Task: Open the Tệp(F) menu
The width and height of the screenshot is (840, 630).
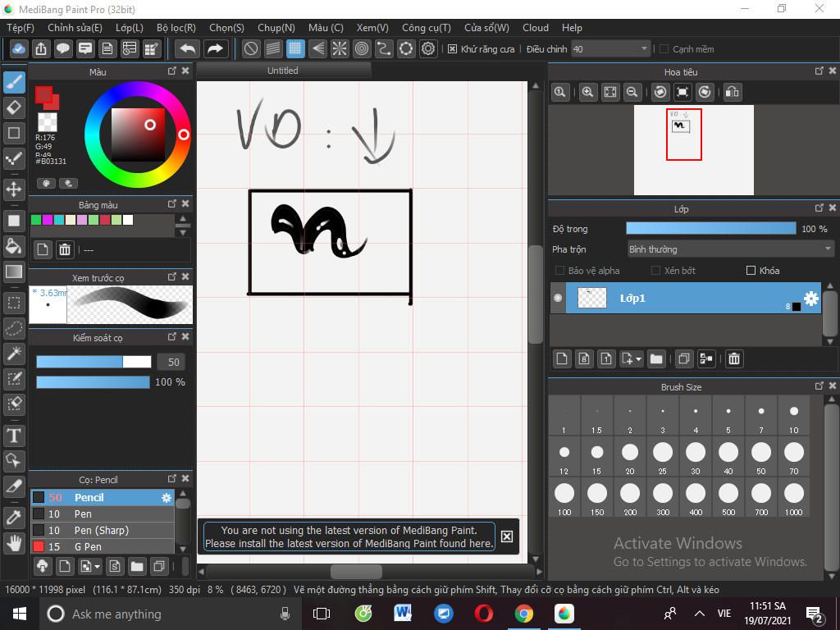Action: [21, 28]
